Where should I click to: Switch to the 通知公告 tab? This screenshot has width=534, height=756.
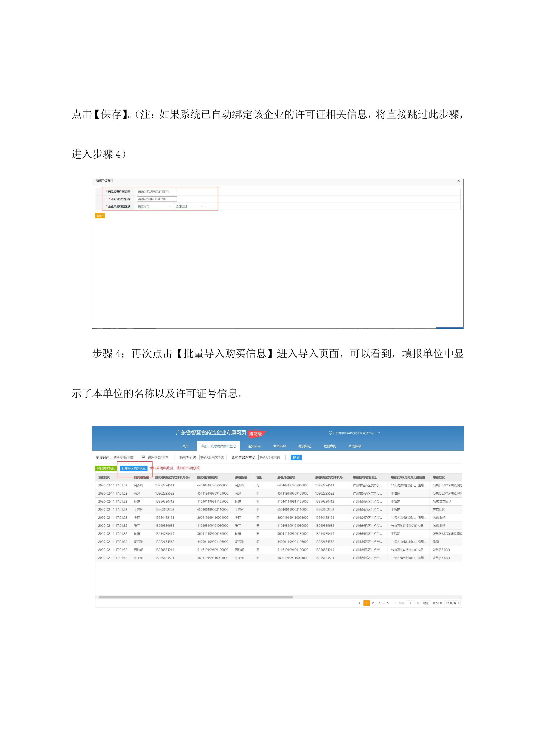coord(254,446)
